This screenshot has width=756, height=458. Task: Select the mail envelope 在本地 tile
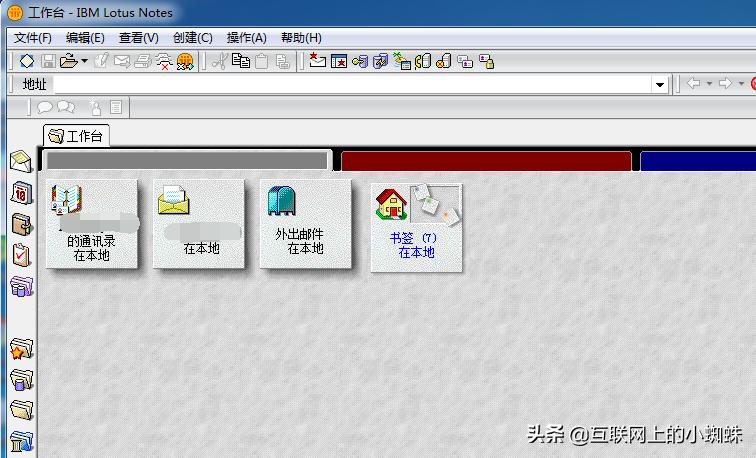(x=199, y=224)
